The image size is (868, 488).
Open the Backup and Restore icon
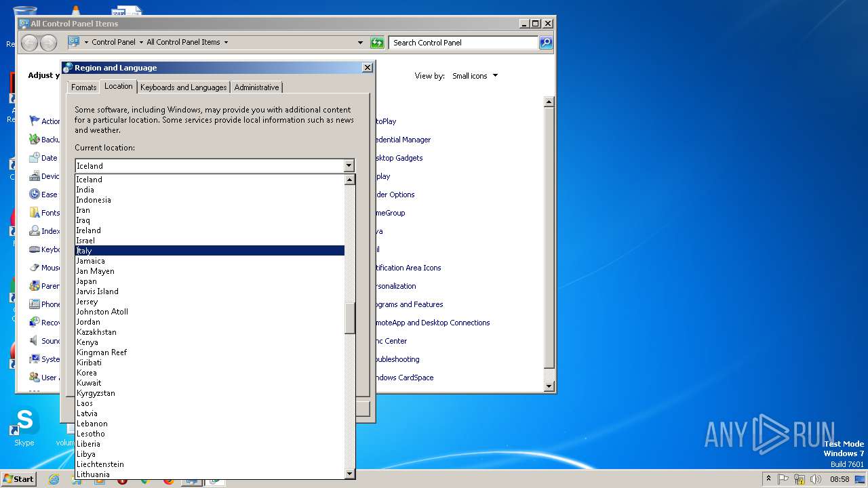pos(35,139)
